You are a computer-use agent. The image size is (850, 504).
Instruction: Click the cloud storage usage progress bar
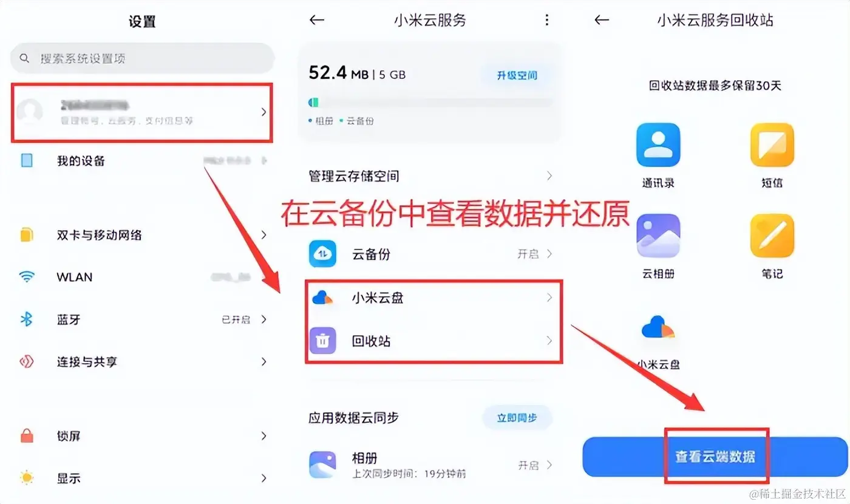430,102
